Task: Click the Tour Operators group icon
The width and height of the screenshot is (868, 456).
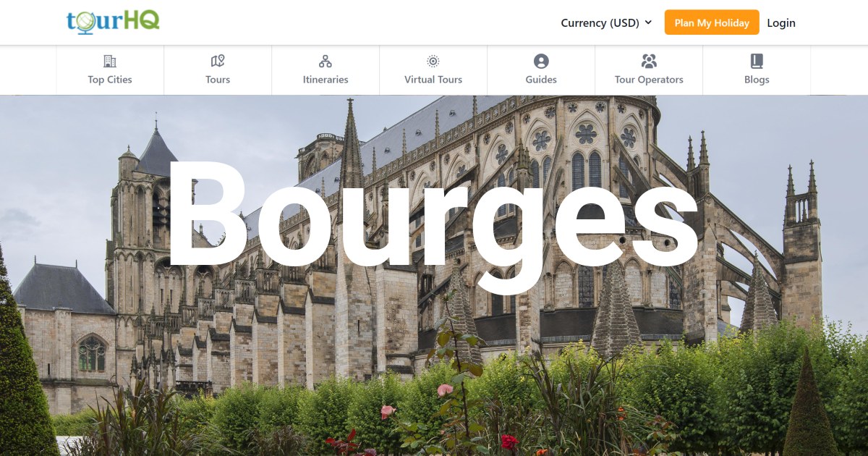Action: 648,61
